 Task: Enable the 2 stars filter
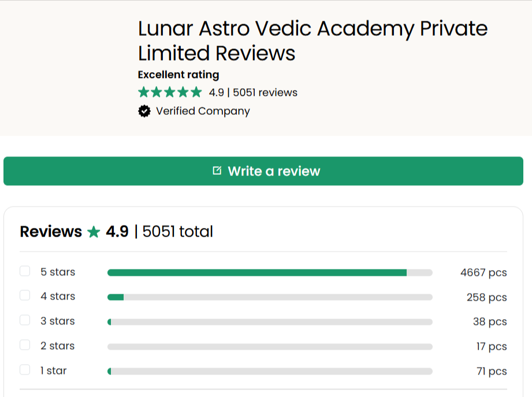point(25,345)
